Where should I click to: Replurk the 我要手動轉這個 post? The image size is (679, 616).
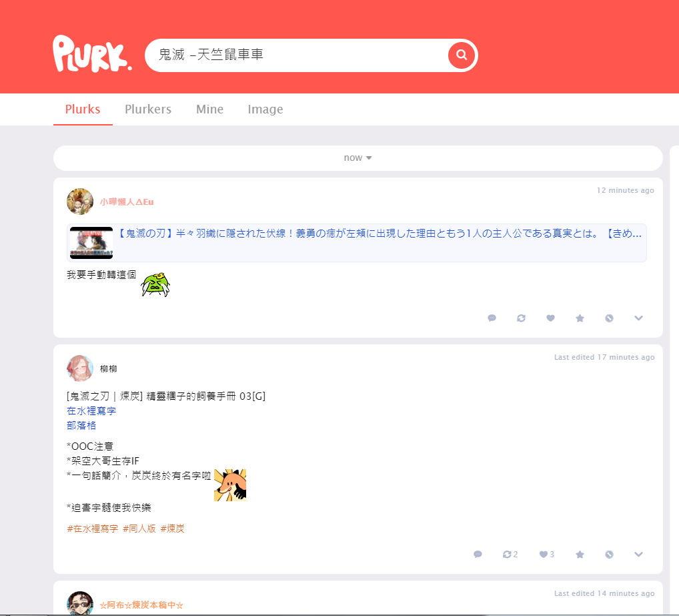click(522, 318)
